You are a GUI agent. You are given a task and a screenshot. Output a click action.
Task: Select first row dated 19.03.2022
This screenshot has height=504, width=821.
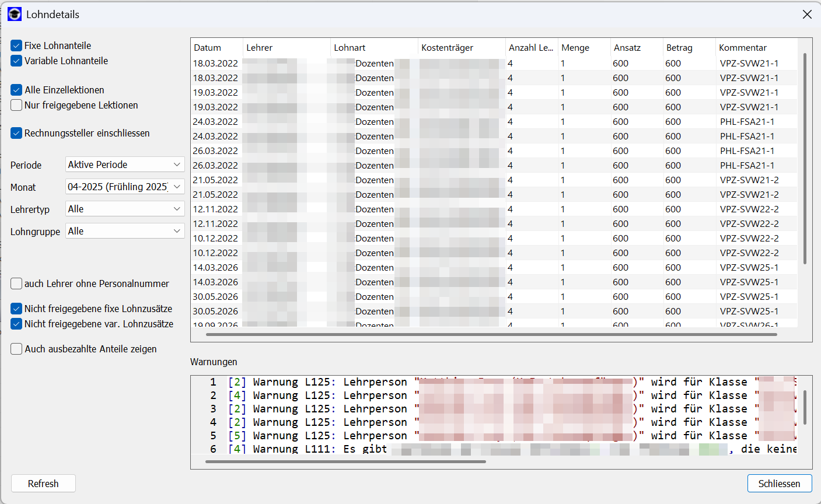coord(494,92)
